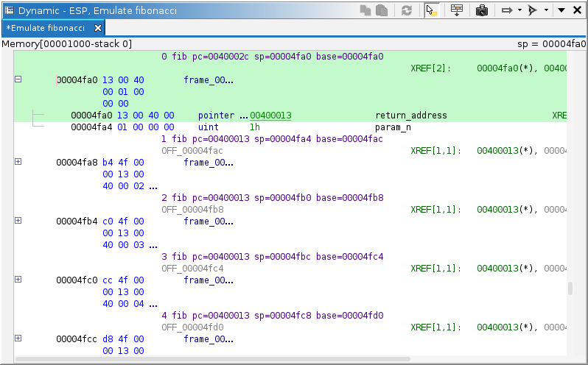Viewport: 588px width, 365px height.
Task: Close the Emulate fibonacci tab
Action: [98, 28]
